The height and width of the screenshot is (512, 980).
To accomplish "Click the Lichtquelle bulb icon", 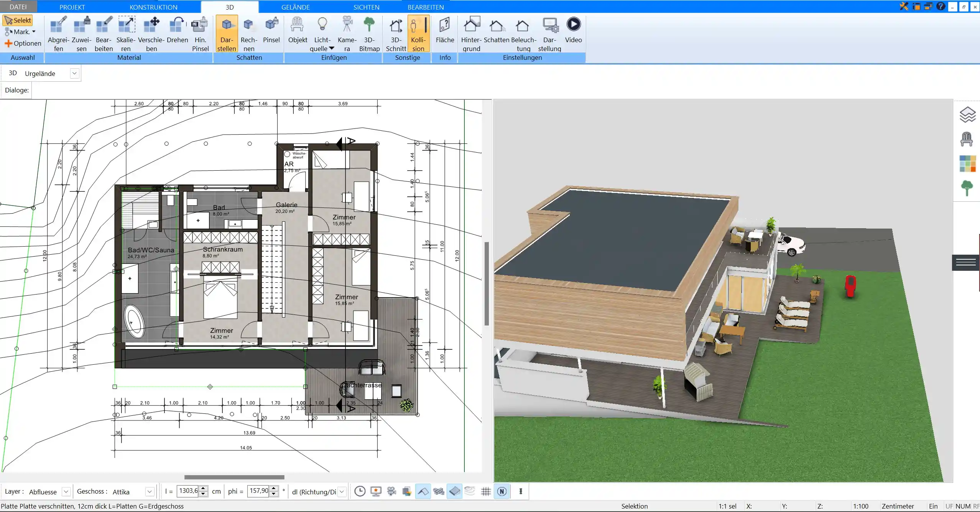I will tap(322, 24).
